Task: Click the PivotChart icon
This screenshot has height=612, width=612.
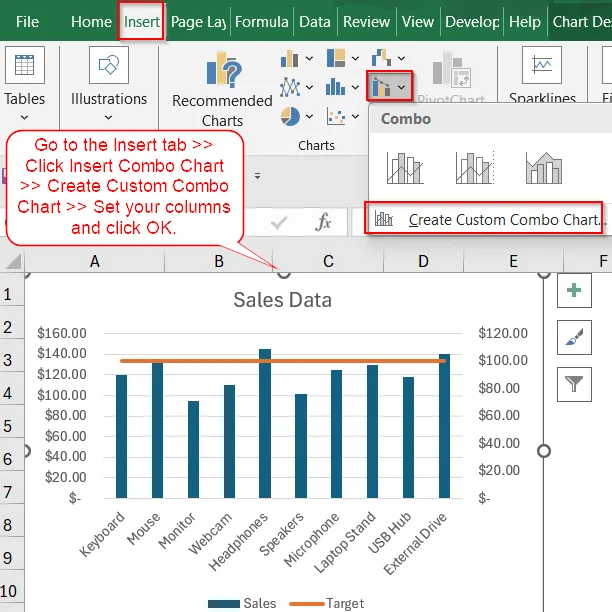Action: (452, 70)
